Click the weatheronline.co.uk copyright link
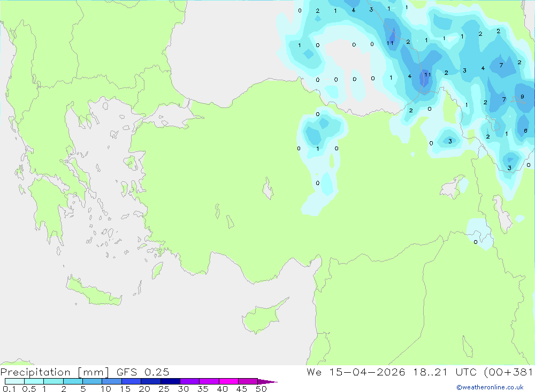 point(490,387)
